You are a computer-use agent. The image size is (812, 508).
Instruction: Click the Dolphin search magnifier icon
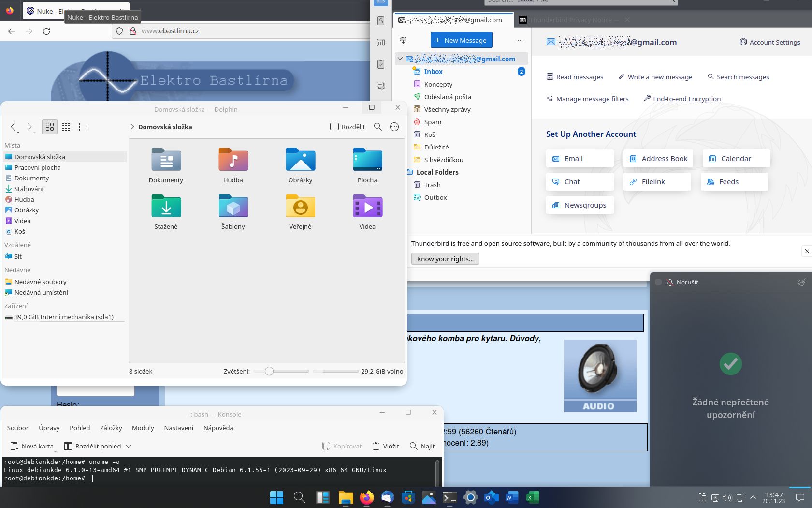(378, 127)
